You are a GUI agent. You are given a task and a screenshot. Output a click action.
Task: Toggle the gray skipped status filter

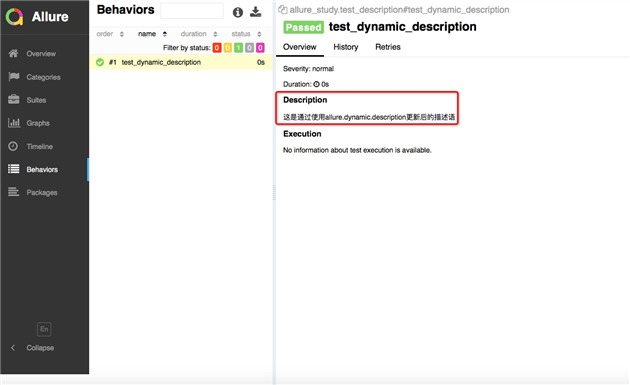coord(249,48)
